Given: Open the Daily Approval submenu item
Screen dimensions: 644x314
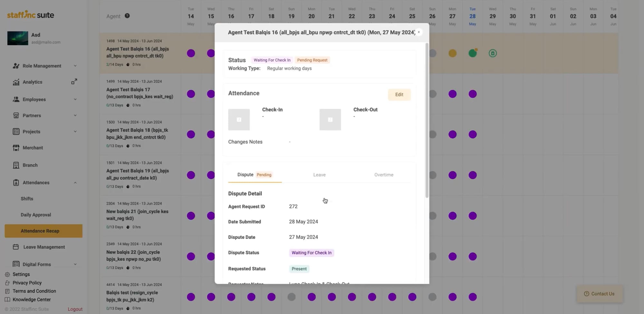Looking at the screenshot, I should (36, 215).
